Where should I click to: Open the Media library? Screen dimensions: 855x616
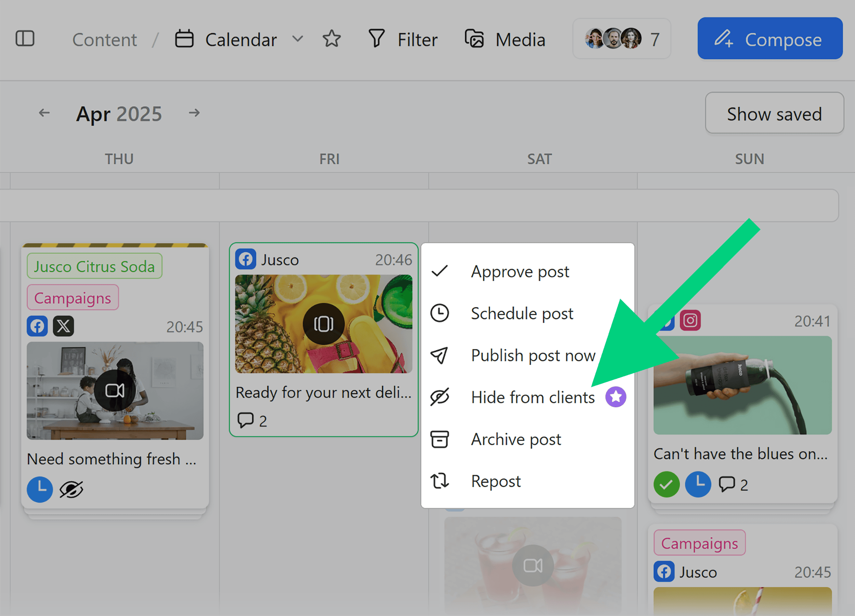click(504, 39)
